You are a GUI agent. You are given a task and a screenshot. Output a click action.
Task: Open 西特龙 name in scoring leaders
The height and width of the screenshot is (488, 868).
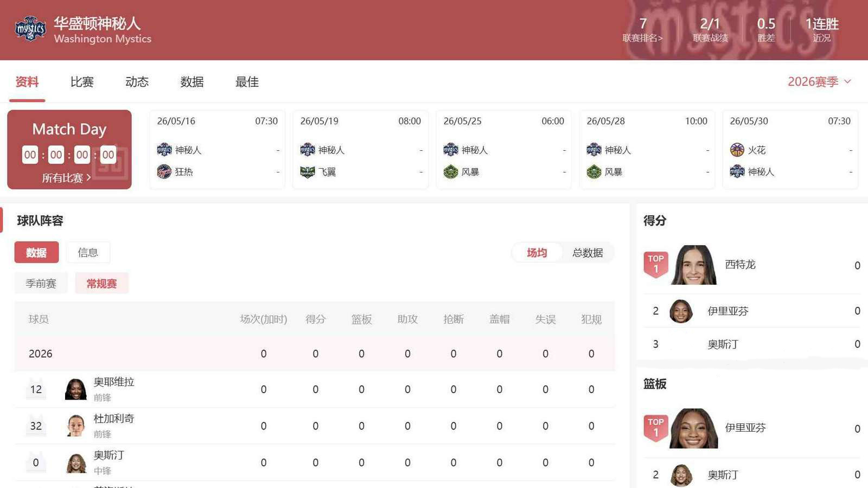pos(740,265)
